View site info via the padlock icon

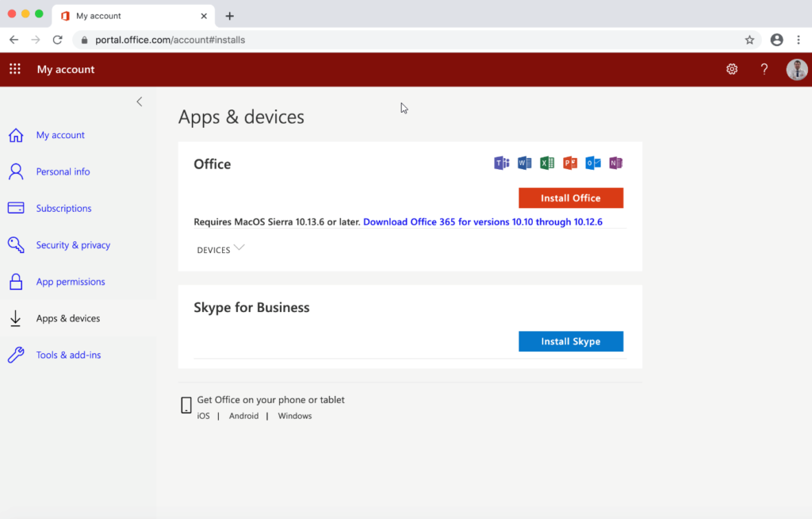click(x=84, y=40)
